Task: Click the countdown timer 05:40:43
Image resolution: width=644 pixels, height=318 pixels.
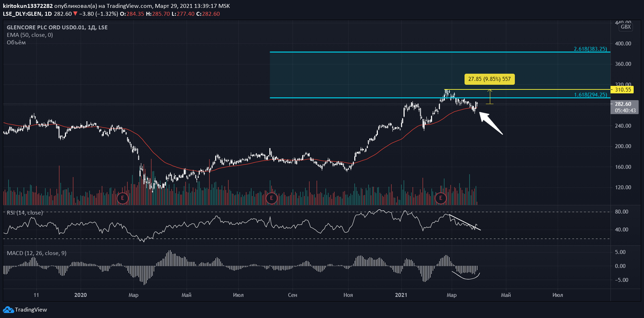Action: coord(625,110)
